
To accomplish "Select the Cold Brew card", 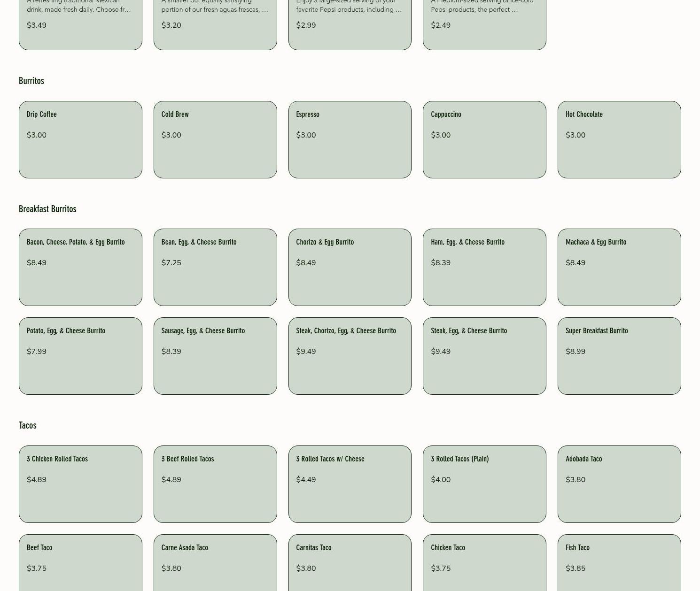I will point(215,139).
